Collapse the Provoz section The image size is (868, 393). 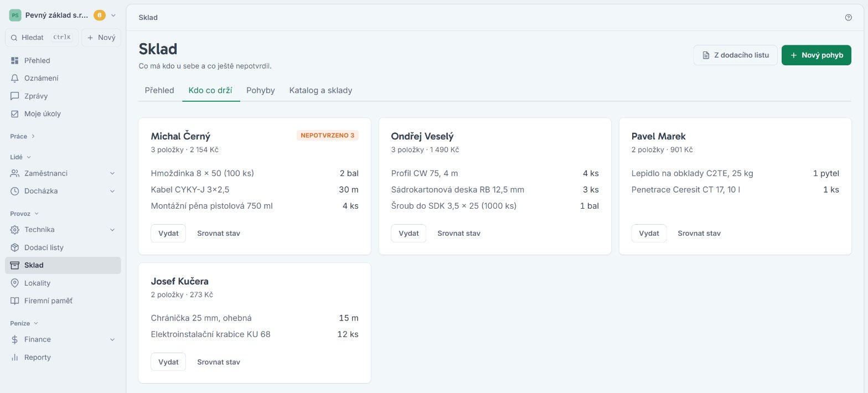[25, 213]
